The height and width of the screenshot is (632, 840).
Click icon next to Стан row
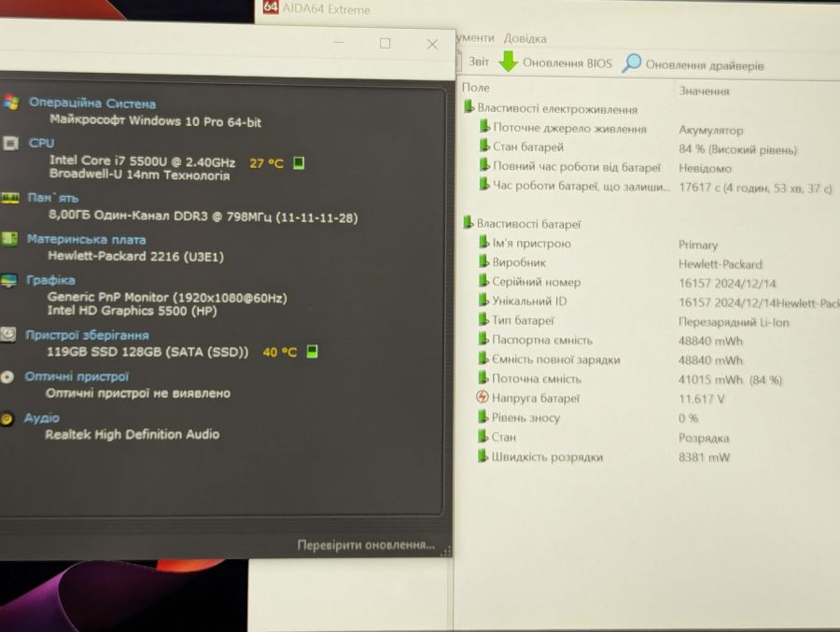pos(483,436)
